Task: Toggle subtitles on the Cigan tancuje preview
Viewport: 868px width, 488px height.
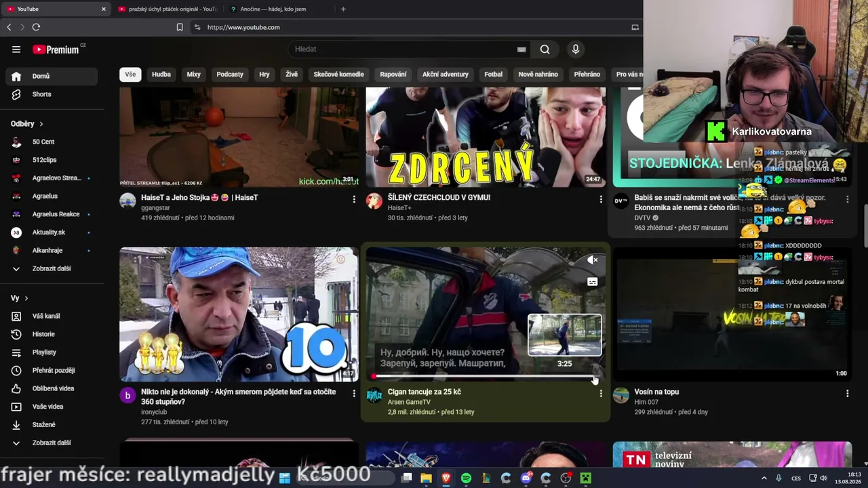Action: [593, 282]
